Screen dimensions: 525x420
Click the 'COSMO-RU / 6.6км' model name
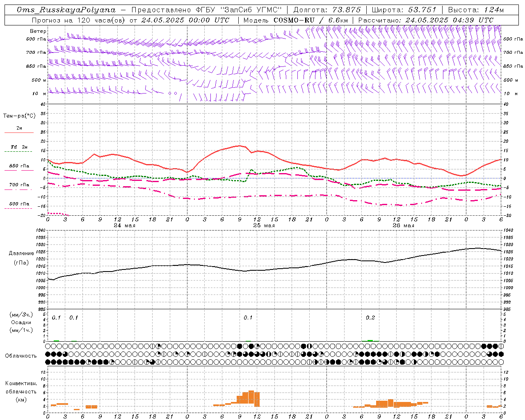310,20
